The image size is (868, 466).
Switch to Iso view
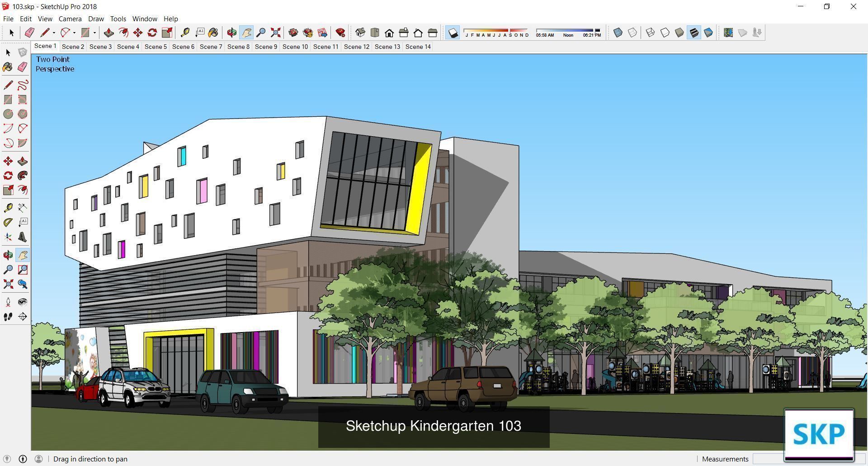tap(360, 33)
